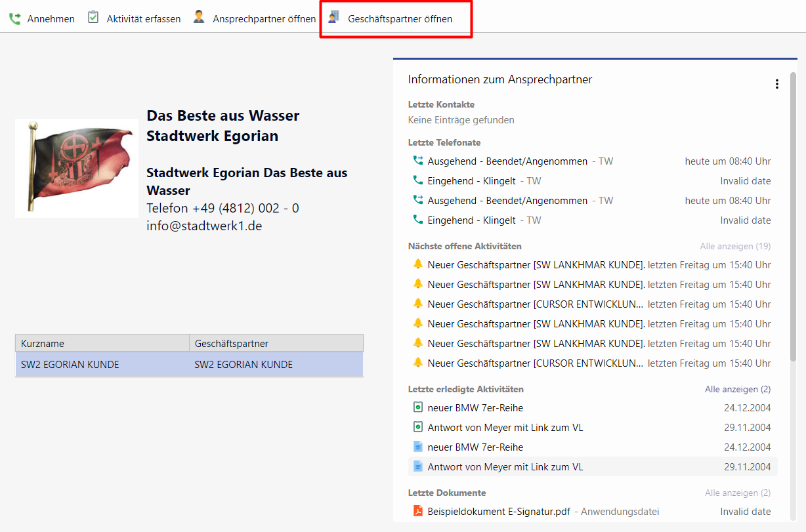Viewport: 806px width, 532px height.
Task: Sort by the Kurzname column header
Action: pos(102,343)
